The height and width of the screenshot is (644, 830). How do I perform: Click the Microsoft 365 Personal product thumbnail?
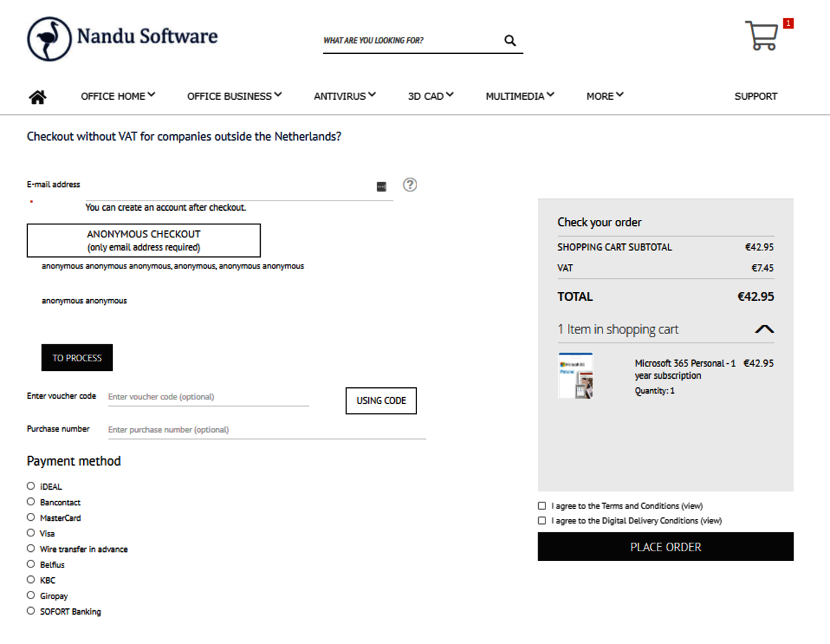click(x=576, y=376)
